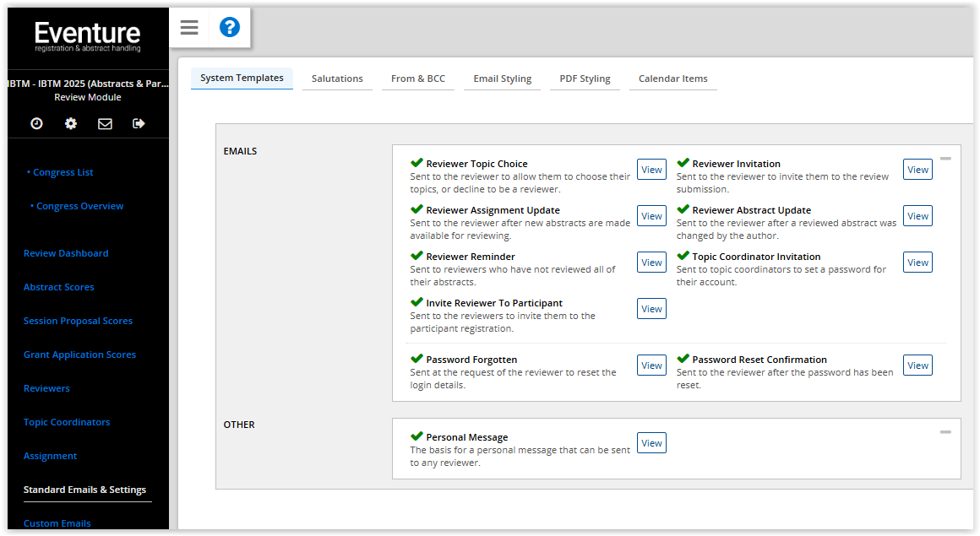Click the Eventure logo

pos(88,37)
